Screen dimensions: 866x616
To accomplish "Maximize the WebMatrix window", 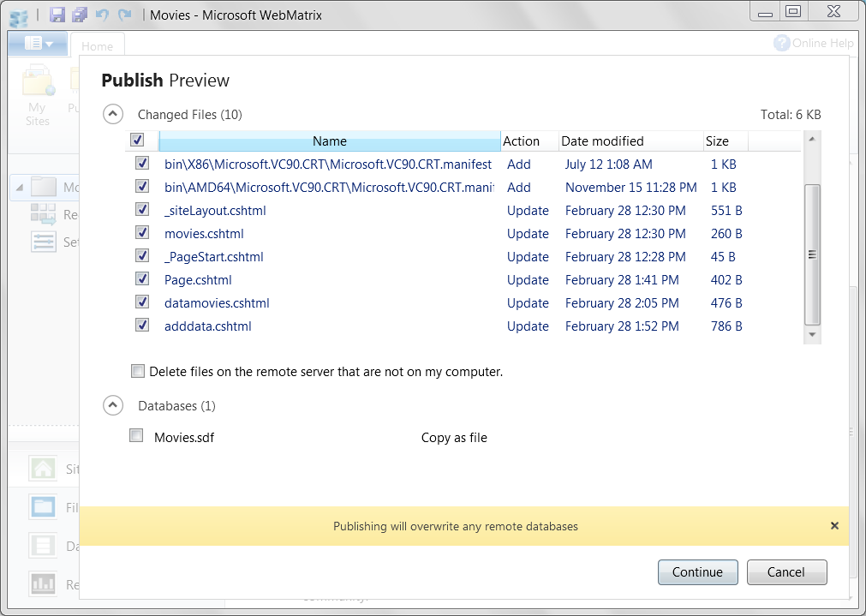I will click(793, 12).
